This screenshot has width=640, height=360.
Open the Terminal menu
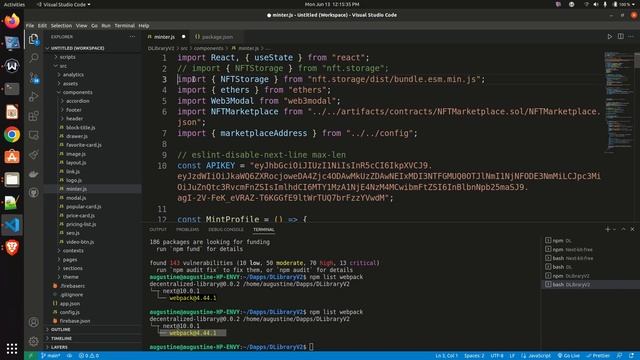[124, 26]
